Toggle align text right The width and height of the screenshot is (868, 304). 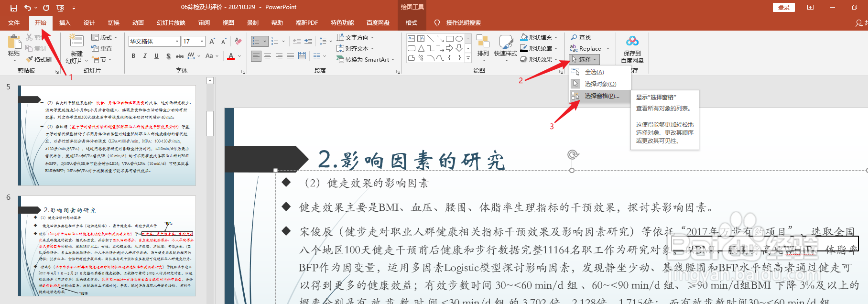[x=279, y=56]
